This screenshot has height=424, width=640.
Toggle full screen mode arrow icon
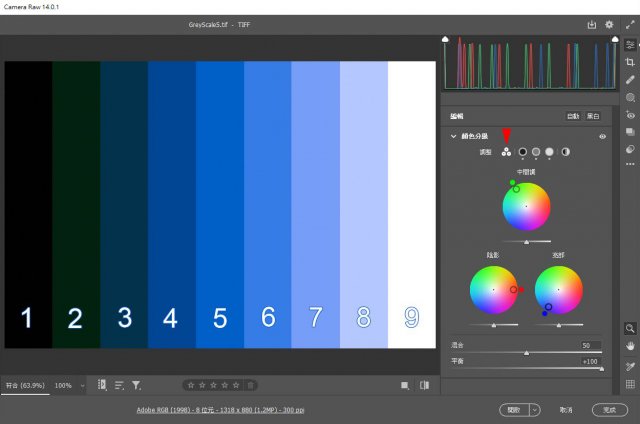tap(630, 24)
